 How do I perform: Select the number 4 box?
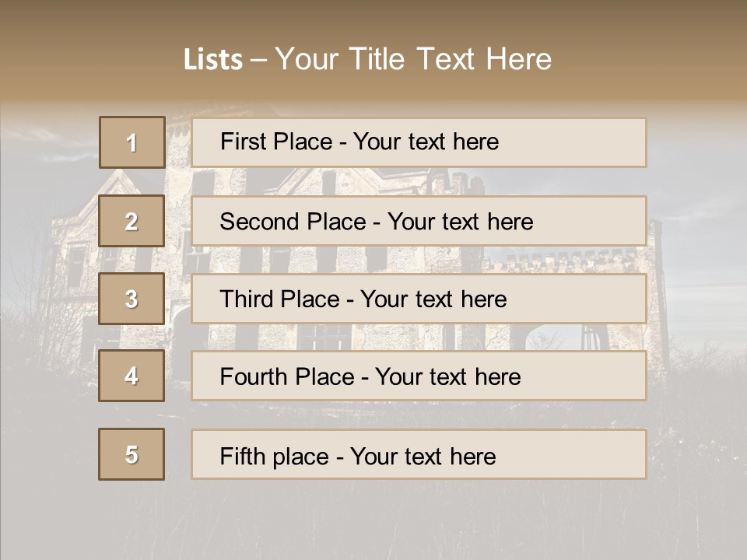132,376
